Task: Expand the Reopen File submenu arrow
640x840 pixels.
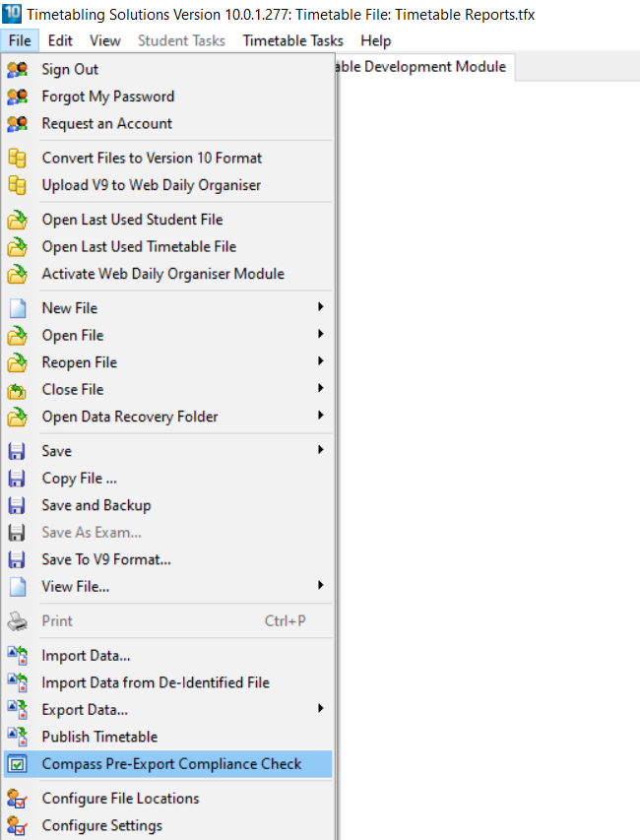Action: (x=320, y=361)
